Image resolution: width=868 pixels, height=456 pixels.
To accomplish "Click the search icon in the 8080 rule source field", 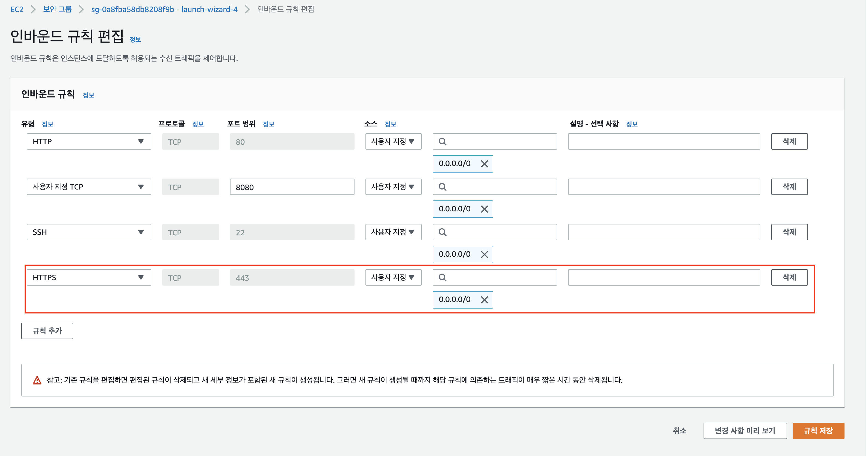I will point(442,187).
